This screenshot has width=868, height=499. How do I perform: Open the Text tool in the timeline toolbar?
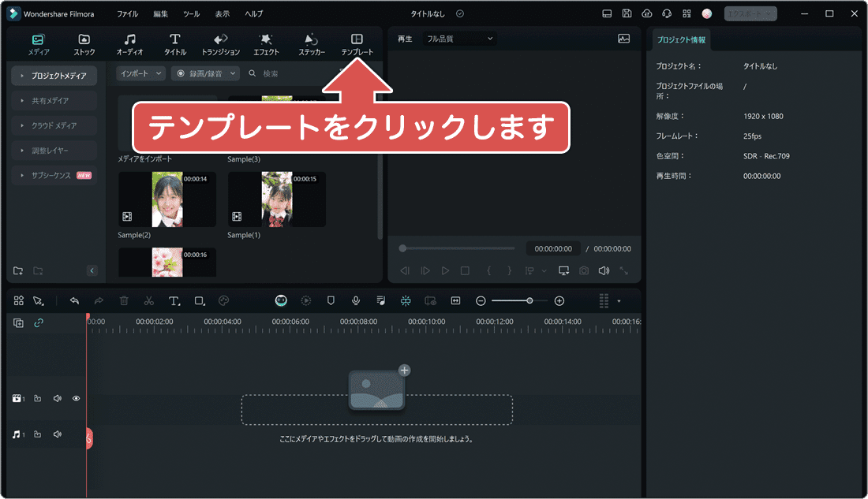tap(174, 300)
